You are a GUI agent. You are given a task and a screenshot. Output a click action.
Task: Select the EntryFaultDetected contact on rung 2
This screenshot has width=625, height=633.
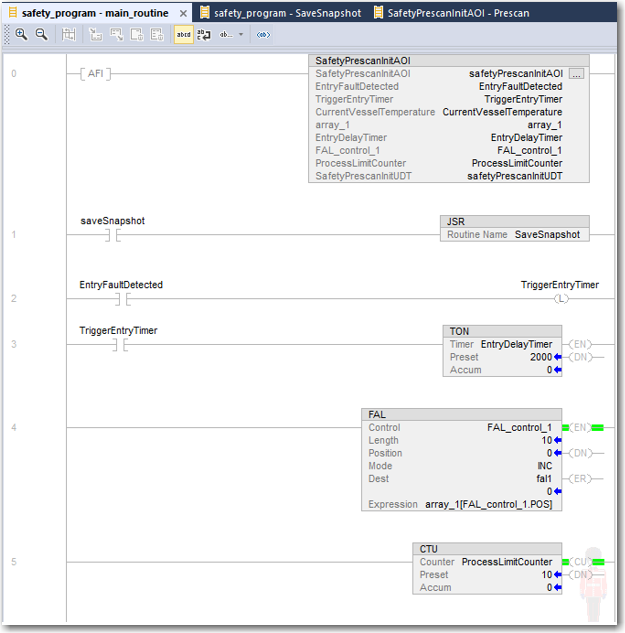[122, 299]
